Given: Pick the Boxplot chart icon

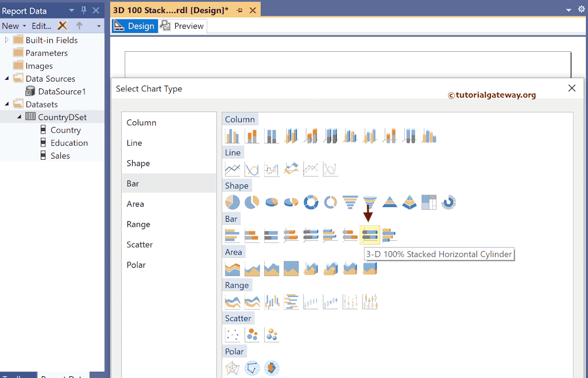Looking at the screenshot, I should tap(370, 302).
